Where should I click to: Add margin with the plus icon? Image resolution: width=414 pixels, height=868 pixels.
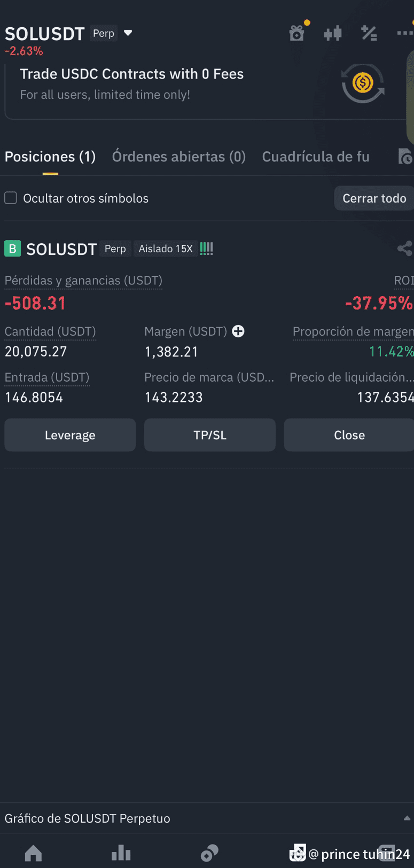[238, 331]
